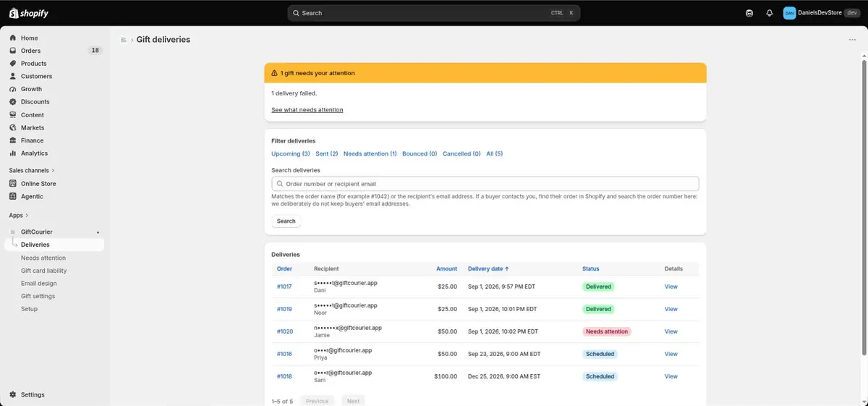
Task: Open the DanielsDevStore account avatar
Action: click(x=789, y=13)
